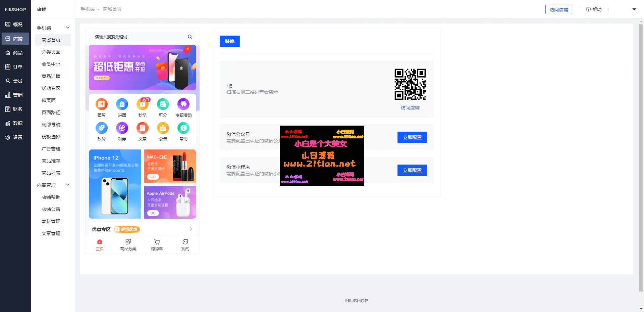Viewport: 644px width, 312px height.
Task: Open 财务 finance in main sidebar
Action: click(15, 109)
